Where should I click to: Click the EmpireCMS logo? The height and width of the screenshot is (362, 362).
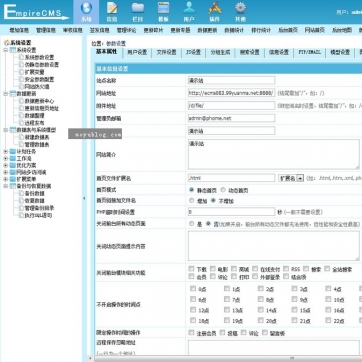click(x=36, y=12)
